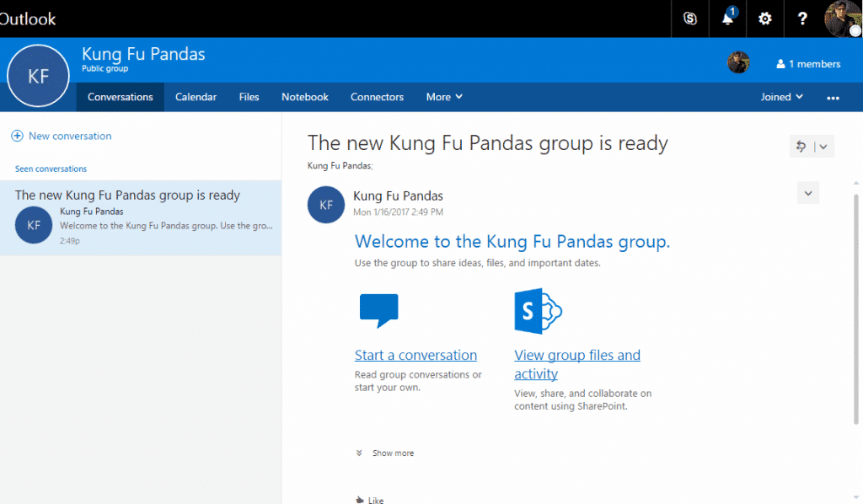Open the More navigation dropdown
The height and width of the screenshot is (504, 863).
pyautogui.click(x=443, y=97)
